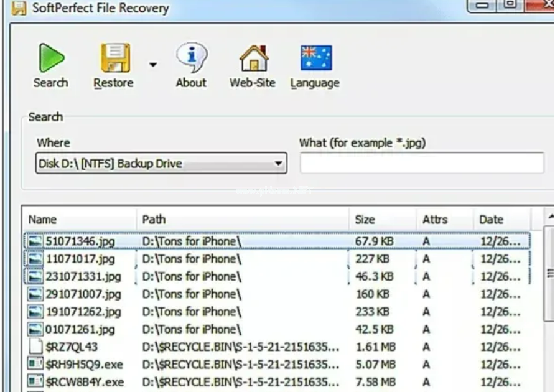Click the 227 KB size cell

coord(372,259)
